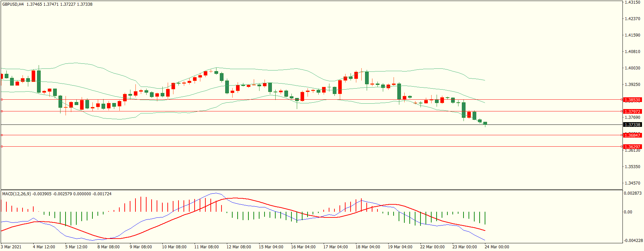644x251 pixels.
Task: Click the GBPUSD,H4 chart title text
Action: 13,4
